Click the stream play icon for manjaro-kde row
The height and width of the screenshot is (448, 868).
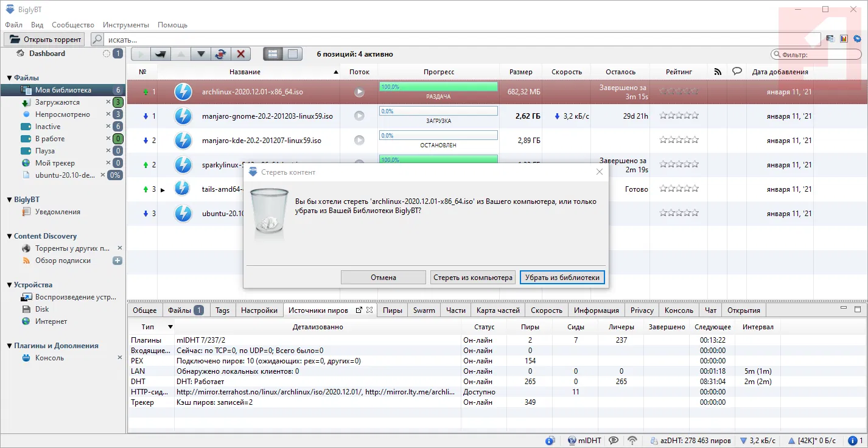(359, 140)
